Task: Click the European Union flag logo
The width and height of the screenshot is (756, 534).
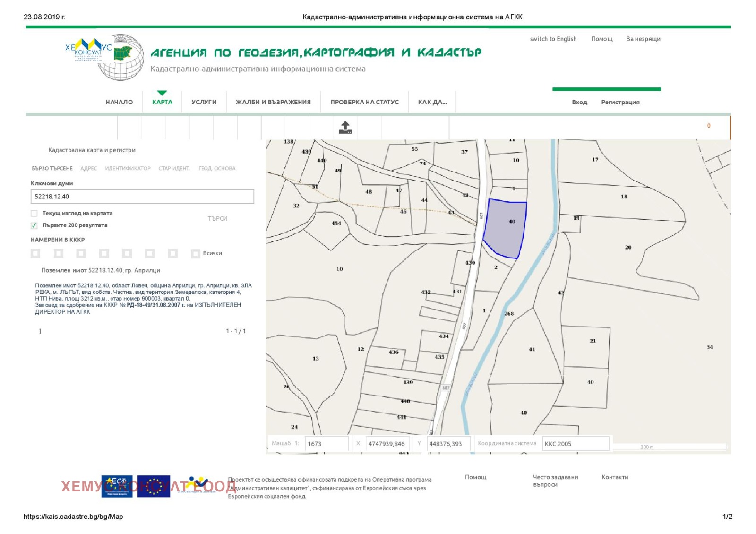Action: coord(154,486)
